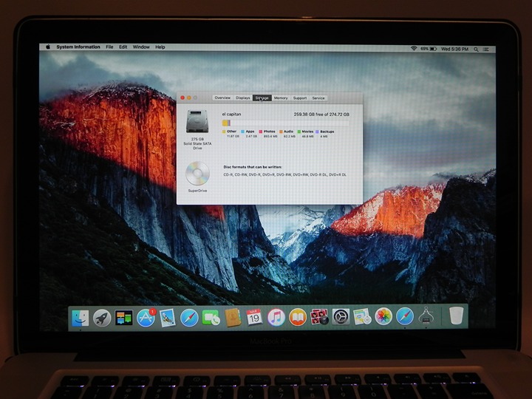Open the File menu
The image size is (532, 399).
[x=109, y=47]
